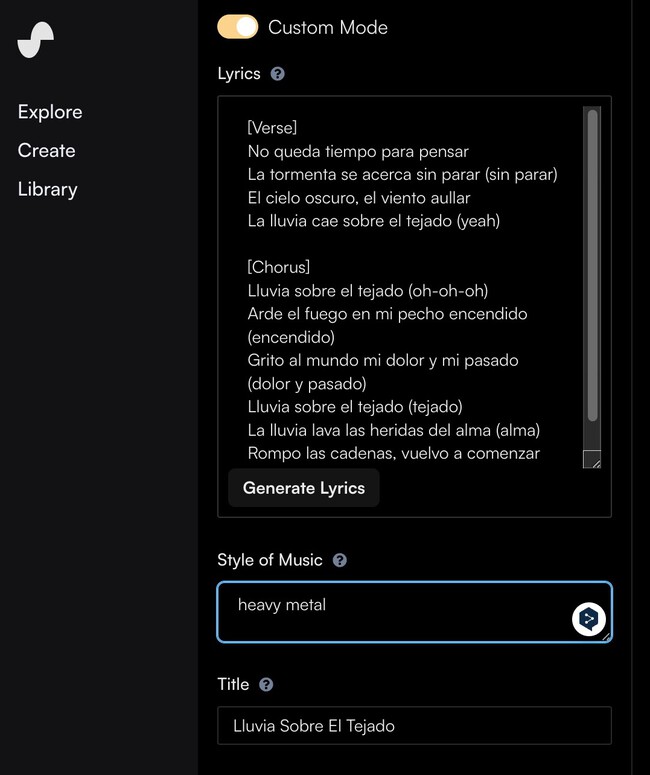Click the blue hexagon icon in style field
The height and width of the screenshot is (775, 650).
click(x=589, y=619)
